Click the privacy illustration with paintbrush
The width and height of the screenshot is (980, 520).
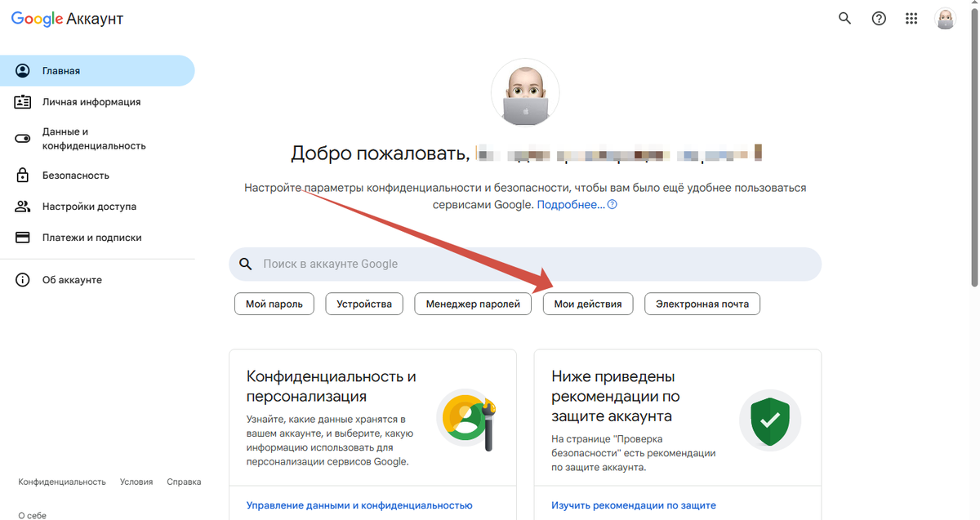pos(466,420)
